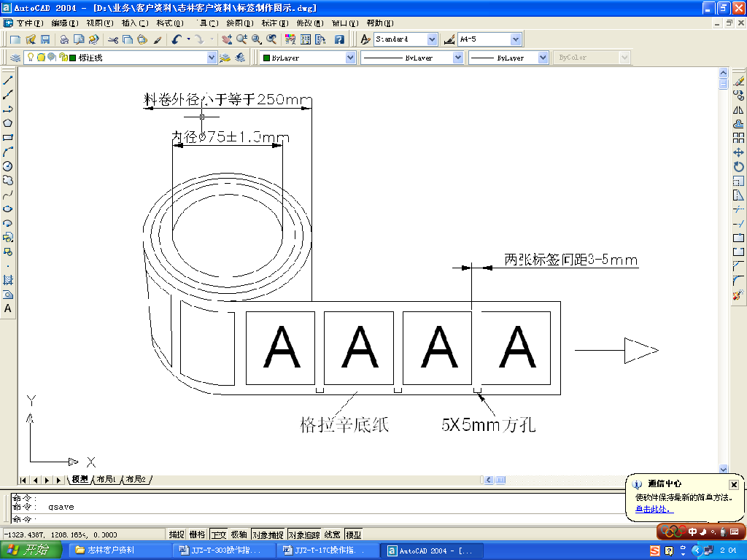747x560 pixels.
Task: Activate the Hatch tool
Action: point(8,280)
